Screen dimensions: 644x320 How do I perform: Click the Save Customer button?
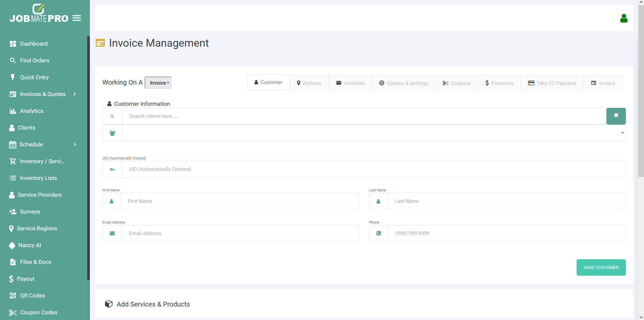601,267
